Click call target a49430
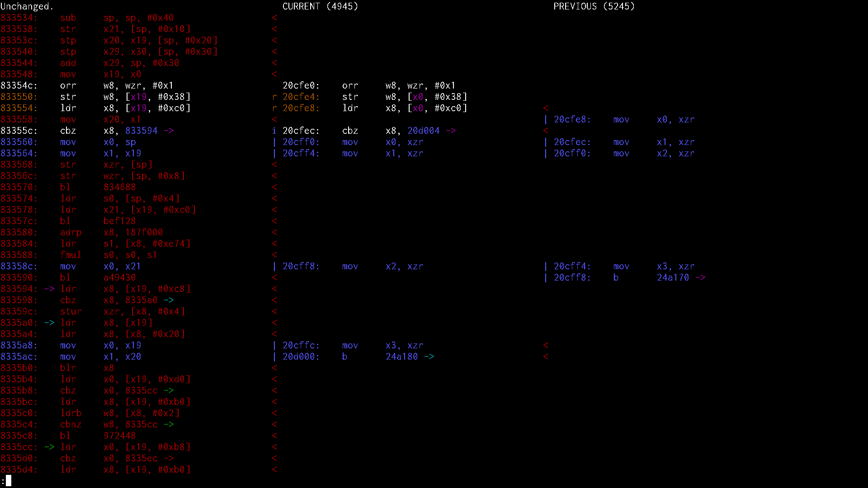This screenshot has width=868, height=488. tap(120, 277)
